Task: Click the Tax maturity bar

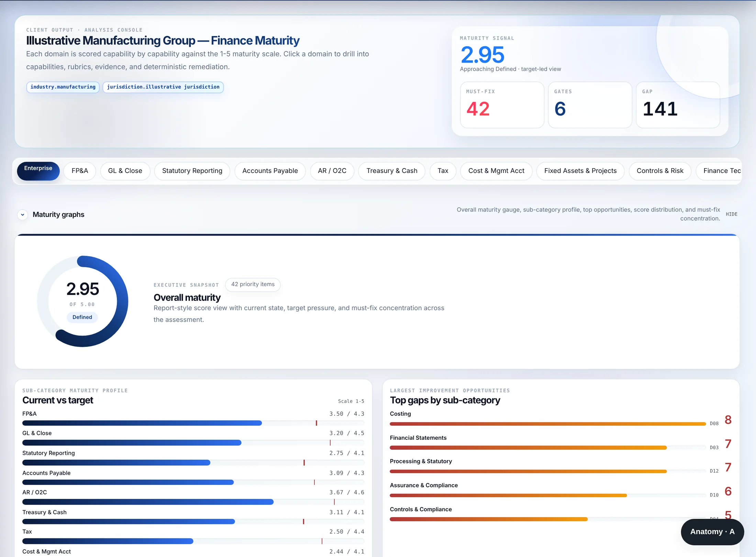Action: pyautogui.click(x=193, y=541)
